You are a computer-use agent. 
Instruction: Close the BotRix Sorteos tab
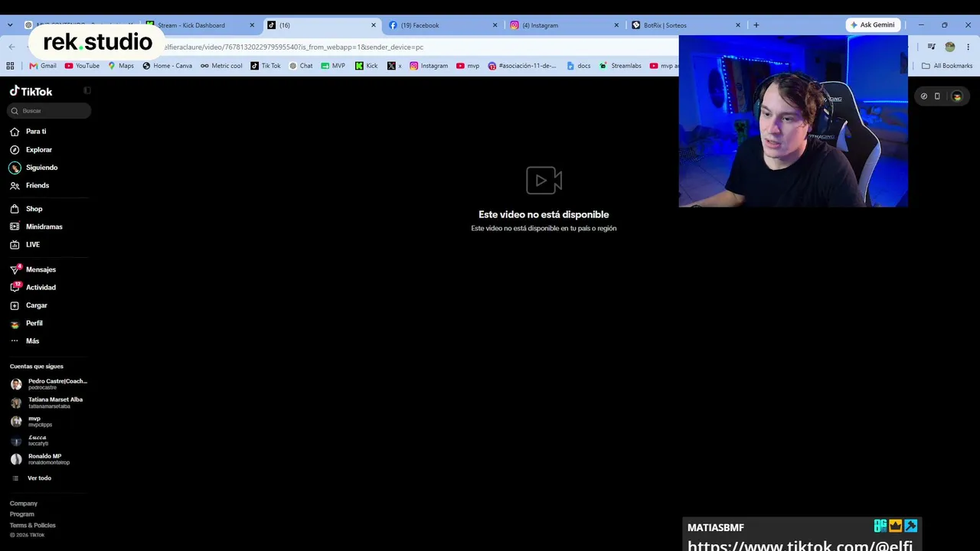pyautogui.click(x=738, y=25)
